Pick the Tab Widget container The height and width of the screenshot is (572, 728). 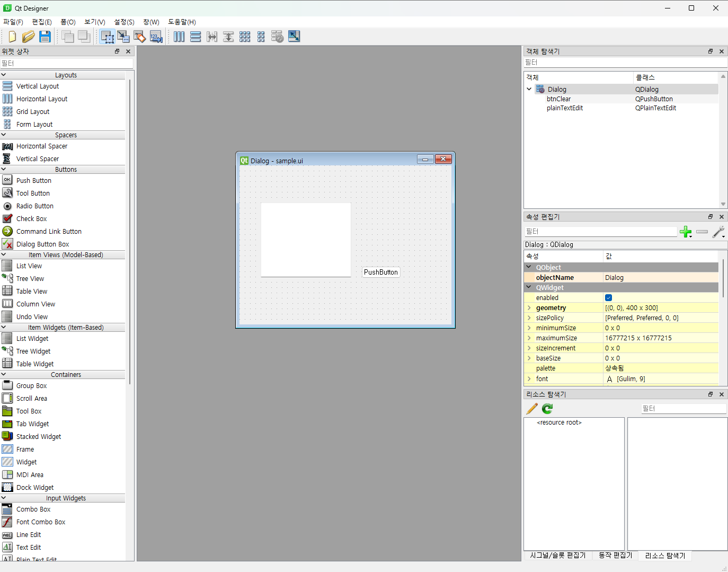(32, 424)
